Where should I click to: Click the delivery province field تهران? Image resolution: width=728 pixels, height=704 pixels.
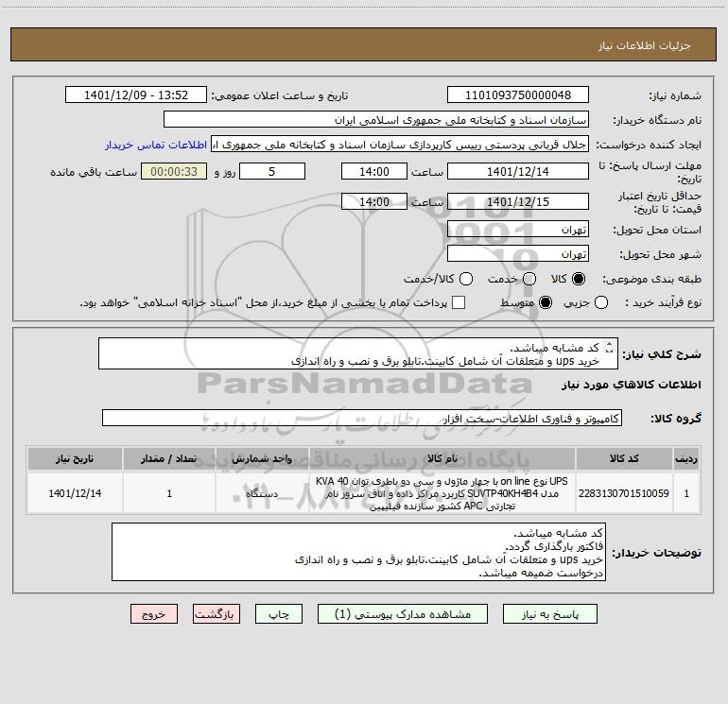(x=518, y=230)
